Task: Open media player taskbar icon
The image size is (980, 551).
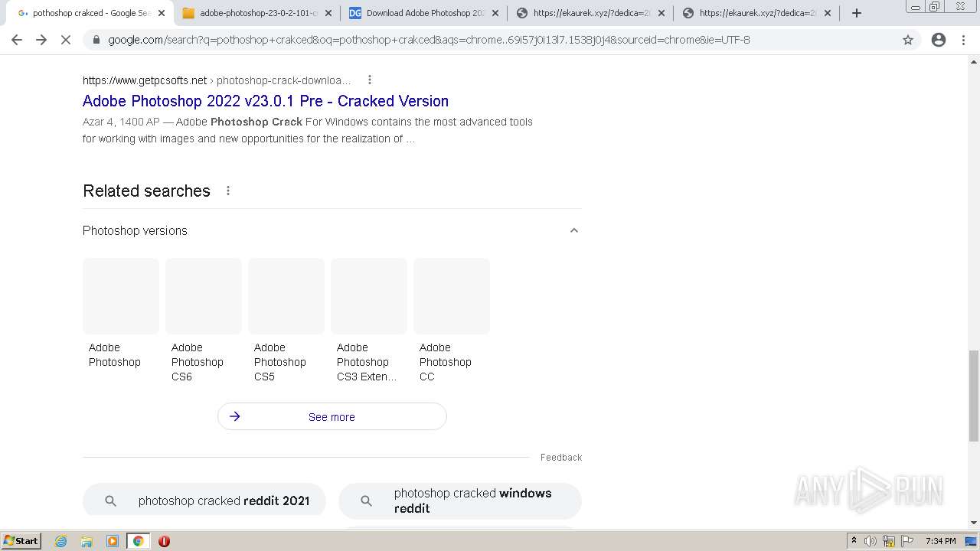Action: click(113, 541)
